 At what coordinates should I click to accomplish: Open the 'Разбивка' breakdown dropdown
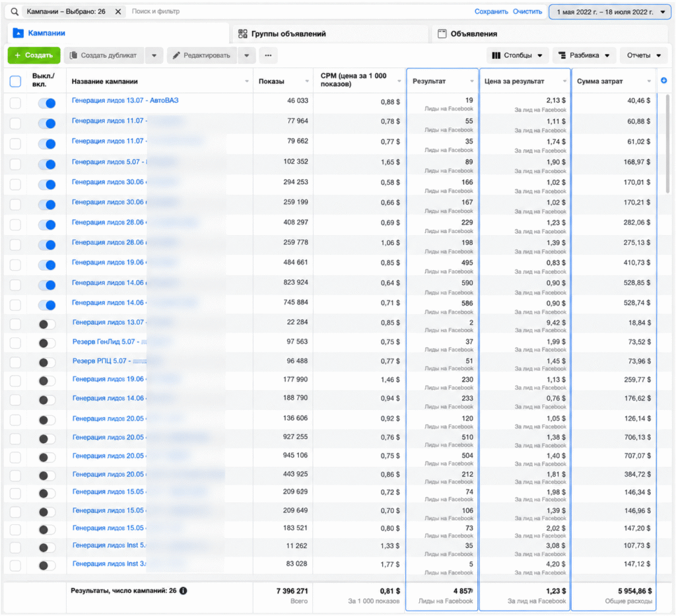(584, 55)
